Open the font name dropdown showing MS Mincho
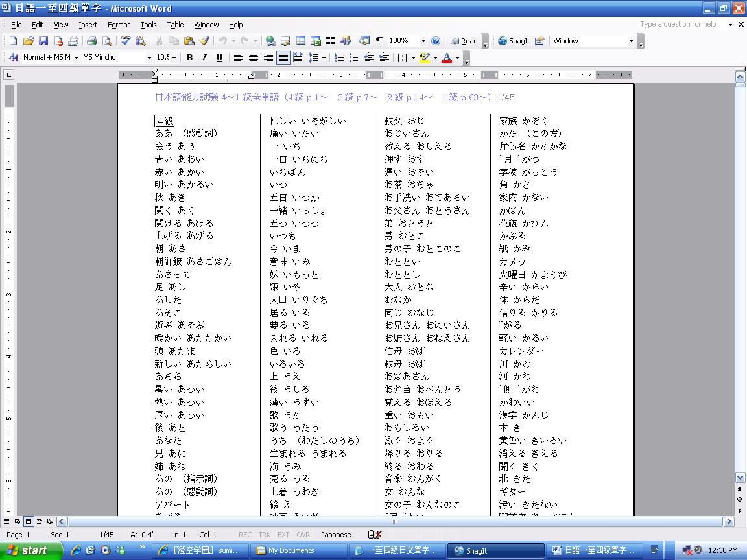This screenshot has width=747, height=560. [x=148, y=58]
